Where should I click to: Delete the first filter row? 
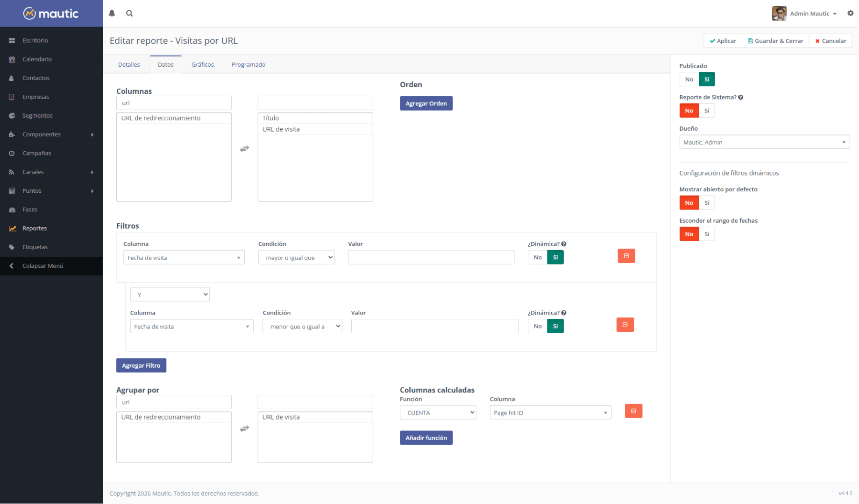coord(626,256)
